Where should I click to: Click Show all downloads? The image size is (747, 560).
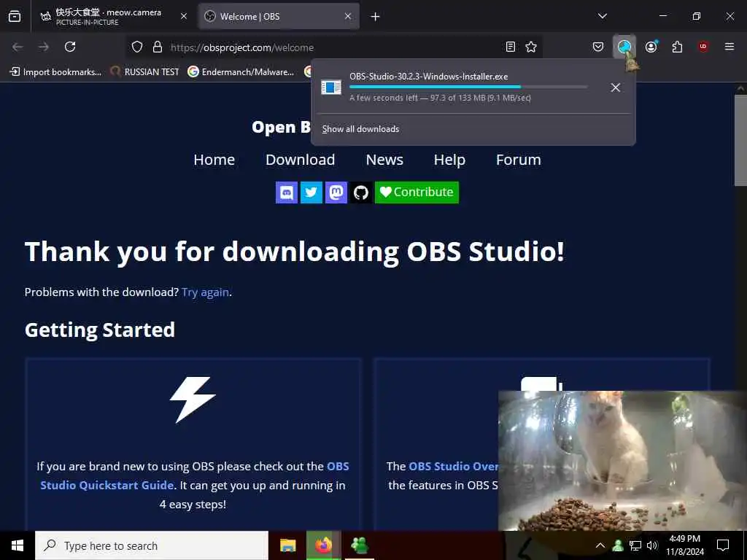360,129
